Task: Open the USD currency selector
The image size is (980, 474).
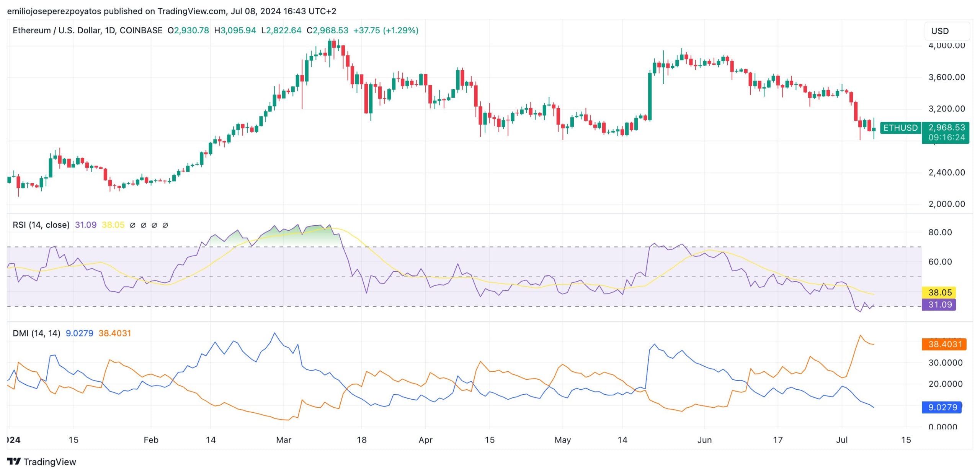Action: (947, 31)
